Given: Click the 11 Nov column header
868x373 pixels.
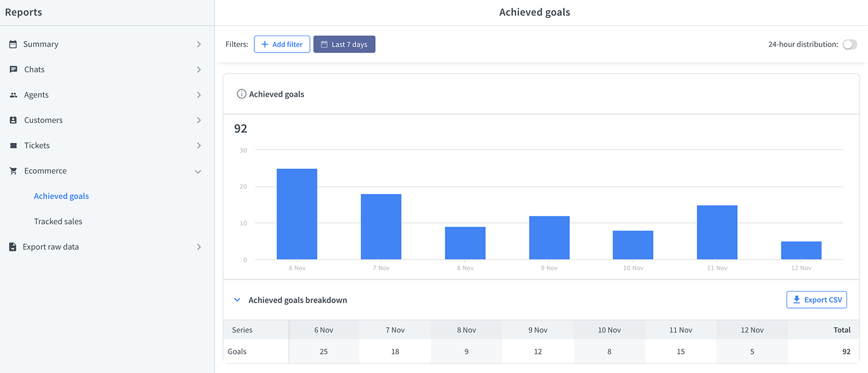Looking at the screenshot, I should (x=681, y=330).
